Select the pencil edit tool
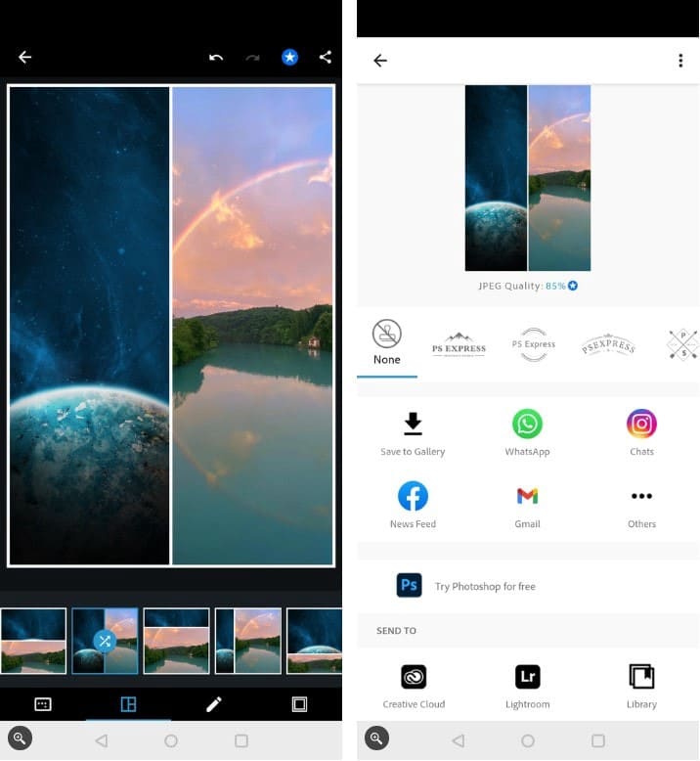 (214, 704)
